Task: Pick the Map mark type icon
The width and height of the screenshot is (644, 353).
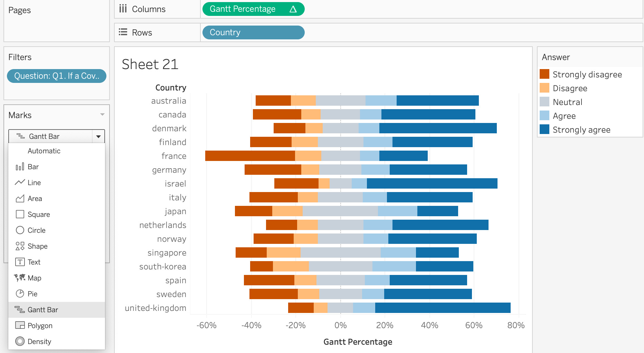Action: [20, 278]
